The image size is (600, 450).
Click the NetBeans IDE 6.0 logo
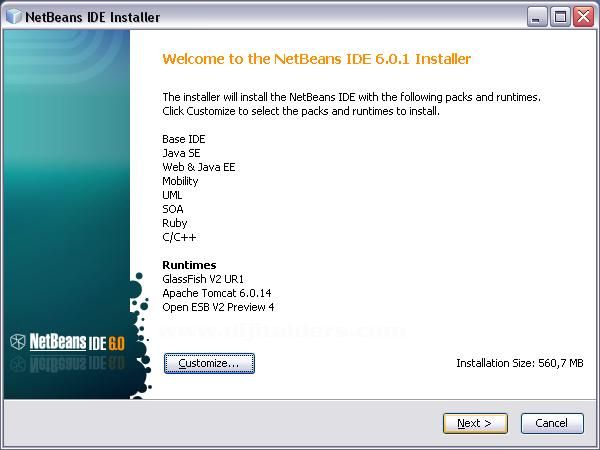[67, 342]
